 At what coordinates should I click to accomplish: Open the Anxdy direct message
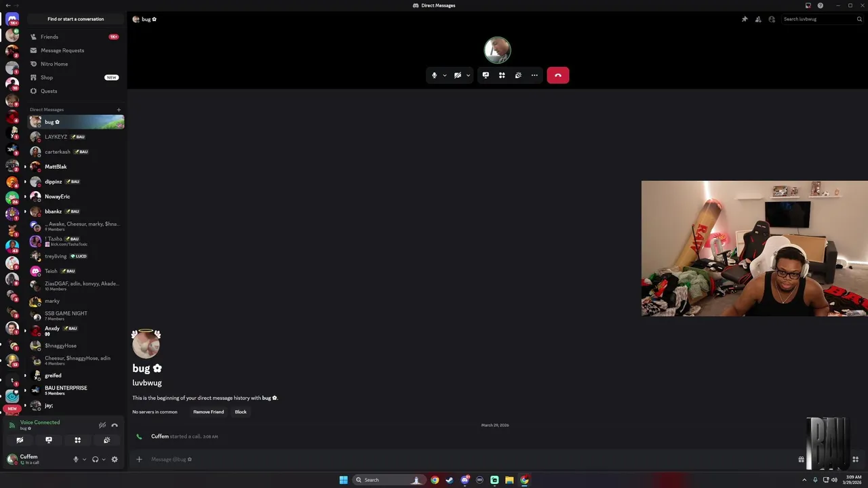75,331
